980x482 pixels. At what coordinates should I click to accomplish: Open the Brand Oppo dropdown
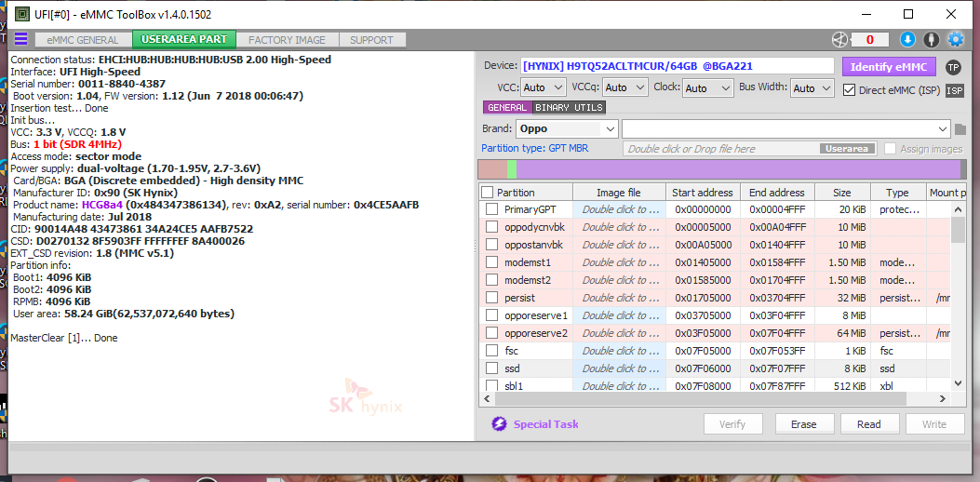coord(567,128)
